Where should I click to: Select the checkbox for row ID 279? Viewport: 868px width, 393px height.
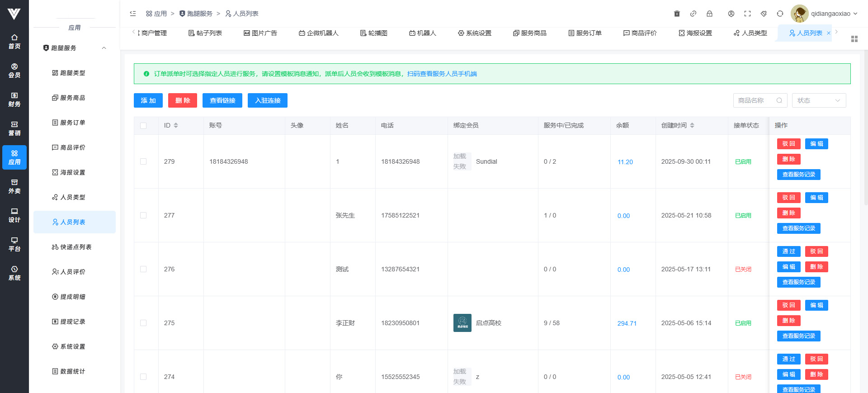coord(143,161)
